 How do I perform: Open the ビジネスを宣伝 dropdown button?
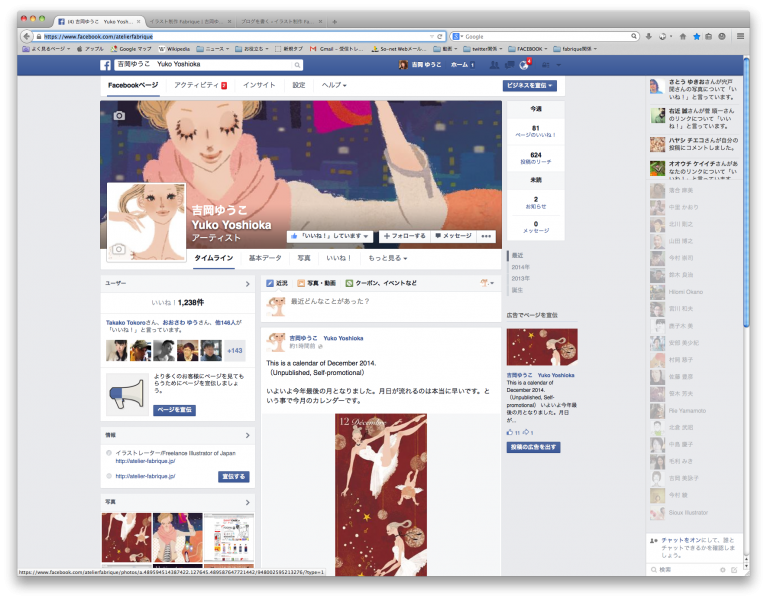point(530,86)
